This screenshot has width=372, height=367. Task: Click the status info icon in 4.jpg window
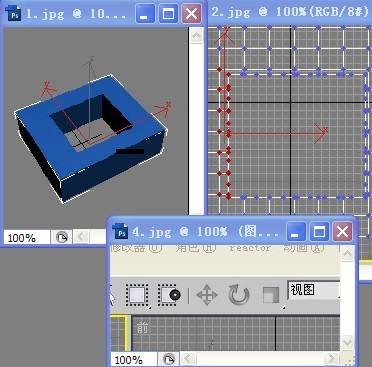(x=169, y=359)
